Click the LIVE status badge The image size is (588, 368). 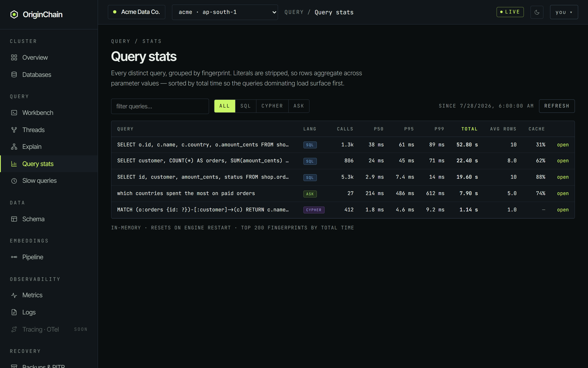point(510,12)
